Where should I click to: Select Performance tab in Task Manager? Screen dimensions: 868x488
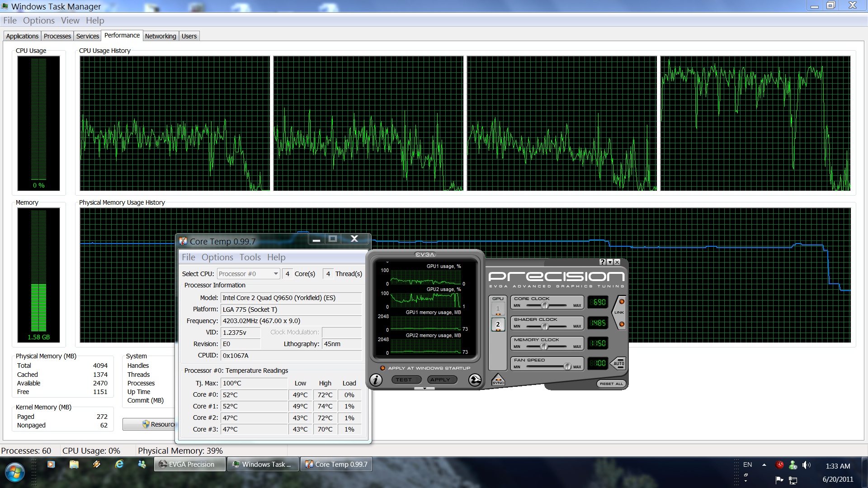[x=122, y=36]
